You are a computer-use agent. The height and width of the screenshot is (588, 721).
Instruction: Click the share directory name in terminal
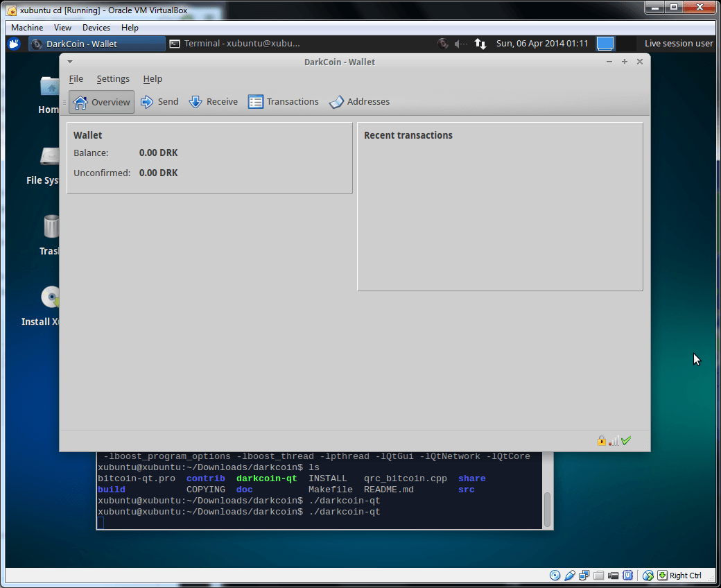pos(472,478)
